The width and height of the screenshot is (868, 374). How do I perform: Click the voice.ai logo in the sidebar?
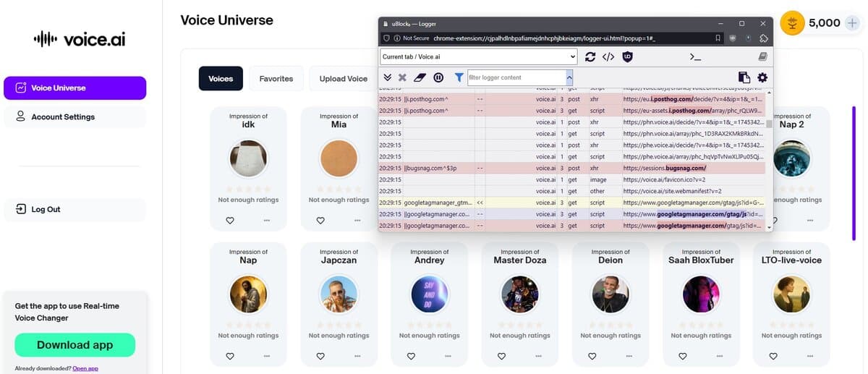pos(80,39)
